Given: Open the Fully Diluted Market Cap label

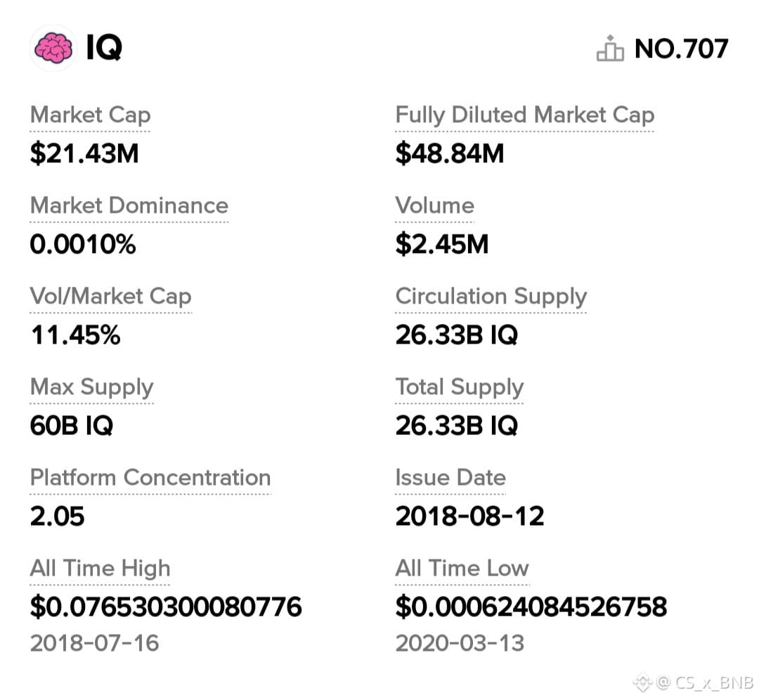Looking at the screenshot, I should [525, 115].
